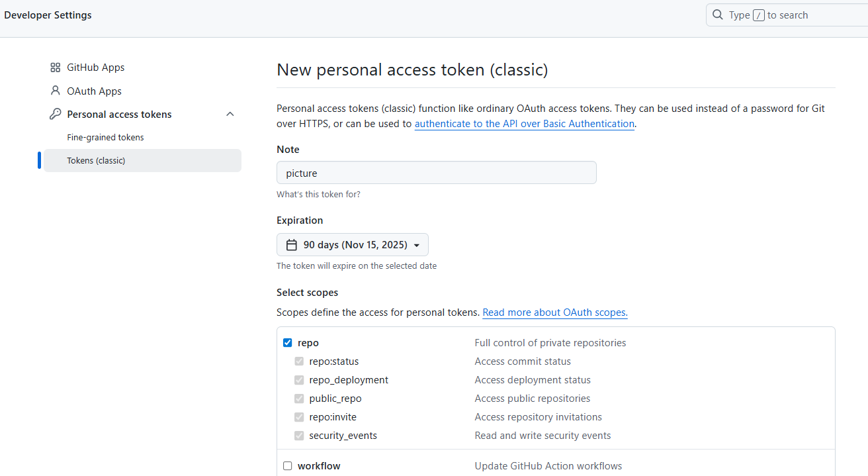The width and height of the screenshot is (868, 476).
Task: Toggle the security_events checkbox
Action: pyautogui.click(x=299, y=436)
